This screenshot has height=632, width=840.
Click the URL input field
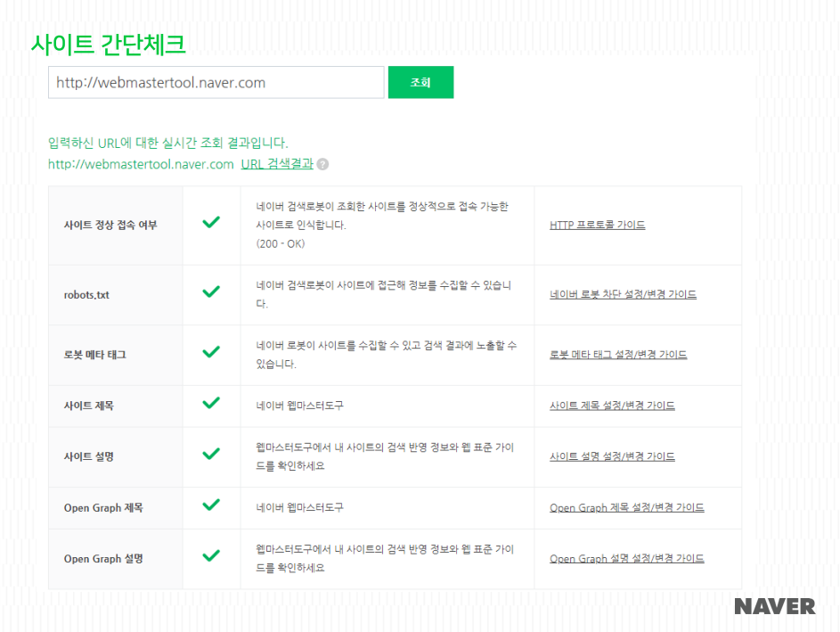click(216, 83)
